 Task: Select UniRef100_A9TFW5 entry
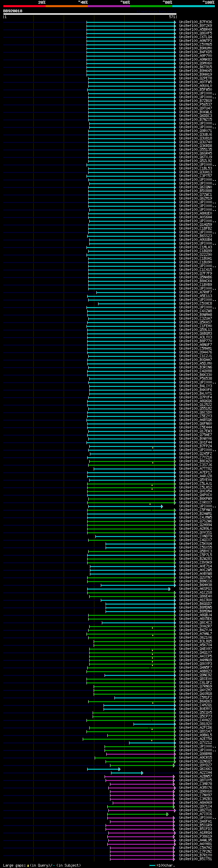pos(196,82)
